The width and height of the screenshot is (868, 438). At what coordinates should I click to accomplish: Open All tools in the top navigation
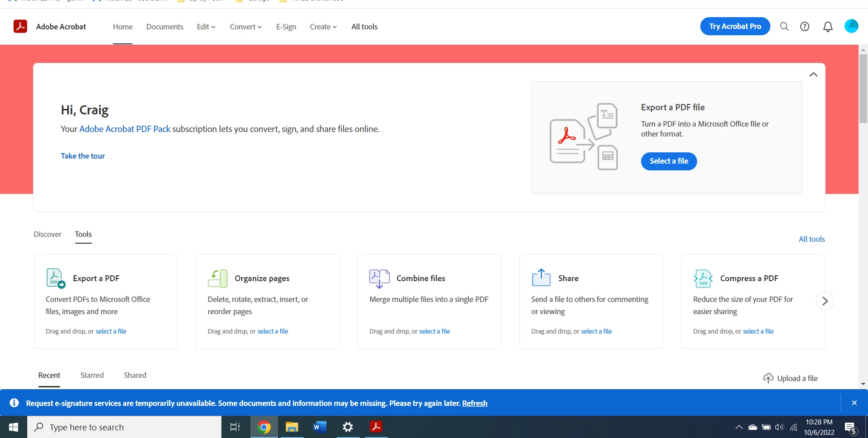click(x=364, y=27)
